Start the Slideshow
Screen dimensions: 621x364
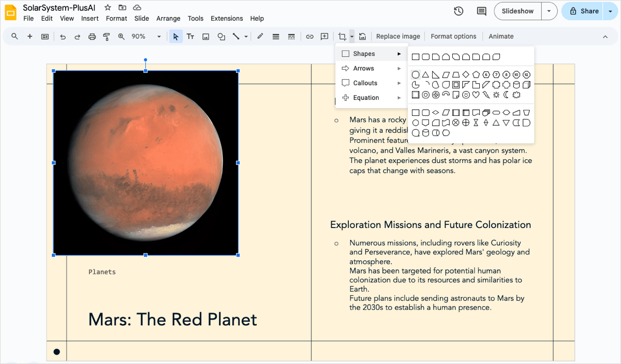[x=517, y=11]
